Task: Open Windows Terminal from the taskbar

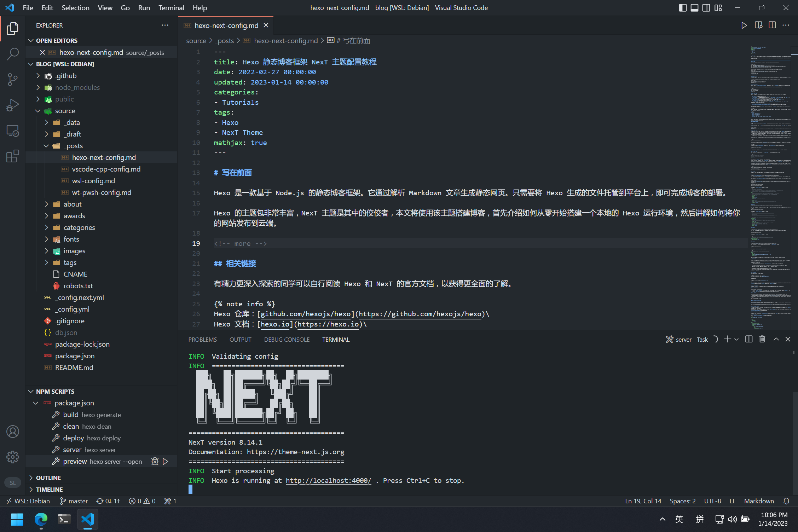Action: 64,519
